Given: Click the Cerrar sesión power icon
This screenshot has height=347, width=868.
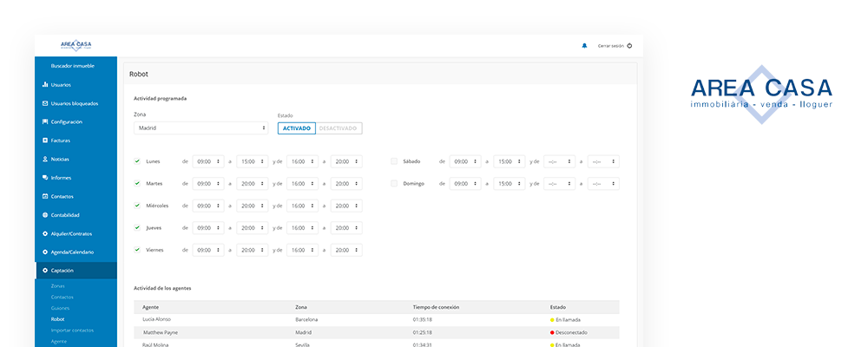Looking at the screenshot, I should click(x=629, y=46).
